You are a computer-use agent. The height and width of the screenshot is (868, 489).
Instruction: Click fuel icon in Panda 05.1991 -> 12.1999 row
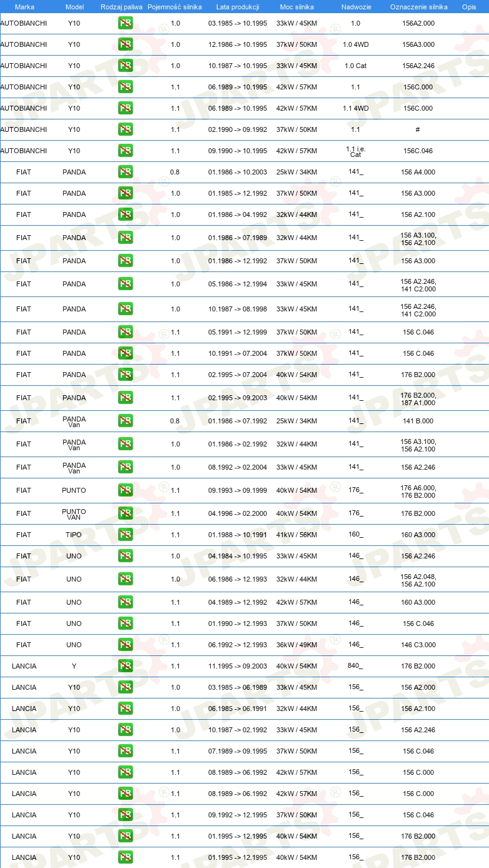pyautogui.click(x=125, y=332)
